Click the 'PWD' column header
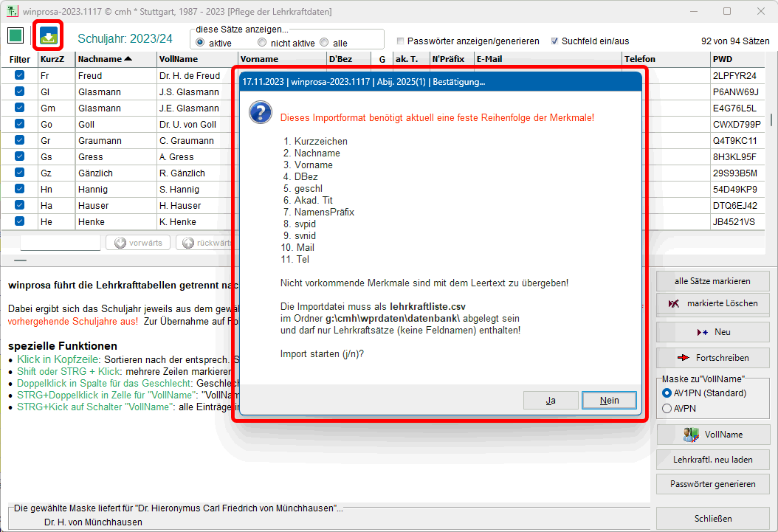778x532 pixels. click(723, 59)
